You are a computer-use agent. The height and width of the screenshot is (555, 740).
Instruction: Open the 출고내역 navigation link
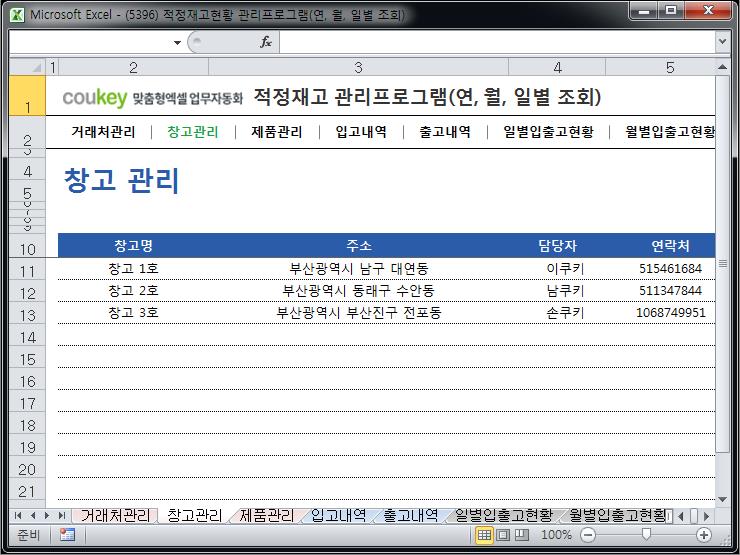pyautogui.click(x=445, y=132)
